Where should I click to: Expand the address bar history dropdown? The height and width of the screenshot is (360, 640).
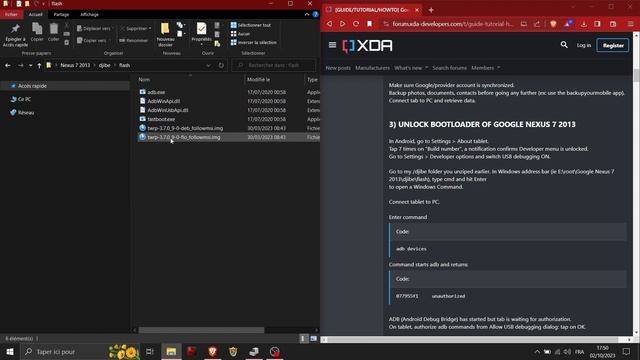click(x=208, y=65)
